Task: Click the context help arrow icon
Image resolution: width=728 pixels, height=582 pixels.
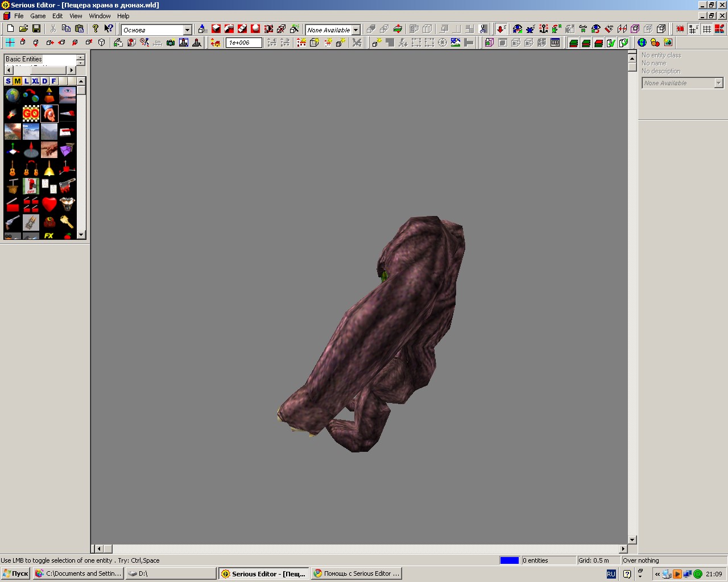Action: 109,28
